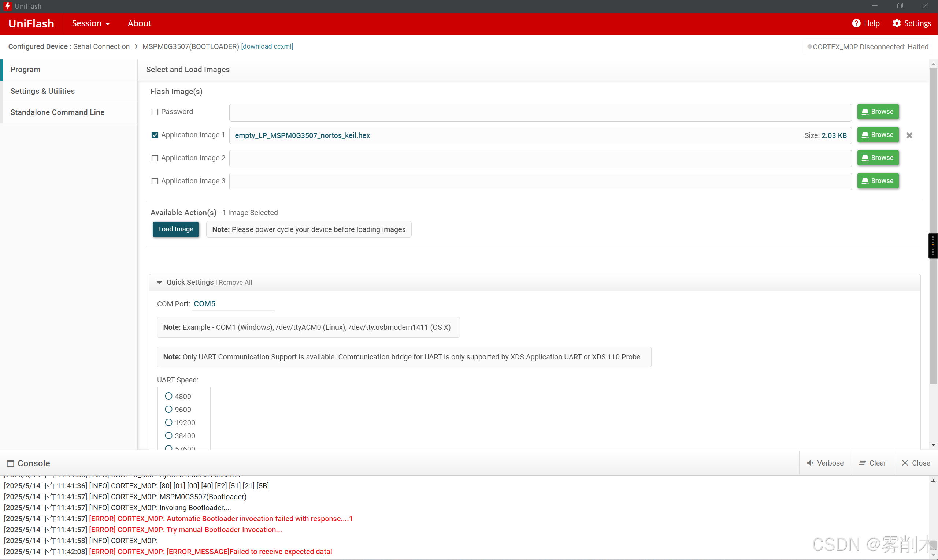The image size is (938, 560).
Task: Select 38400 UART speed
Action: (x=169, y=436)
